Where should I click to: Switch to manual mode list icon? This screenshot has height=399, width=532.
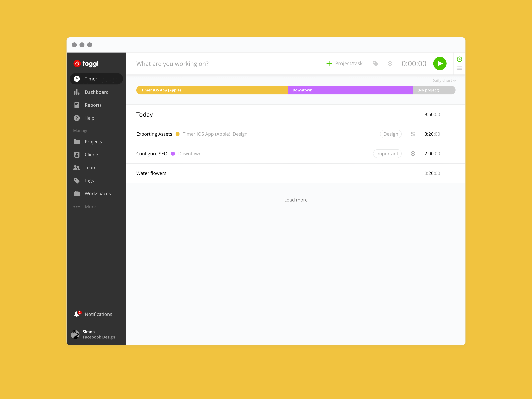(459, 68)
